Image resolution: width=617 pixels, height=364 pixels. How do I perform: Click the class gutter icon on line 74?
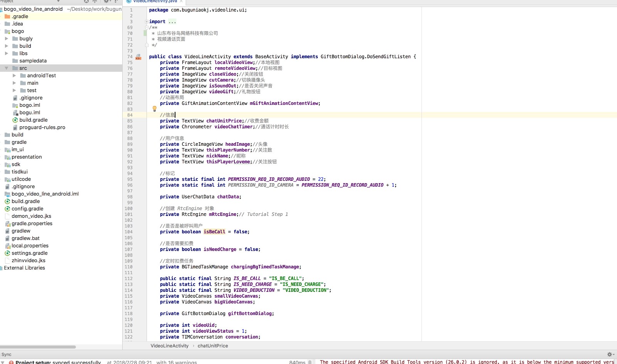138,57
